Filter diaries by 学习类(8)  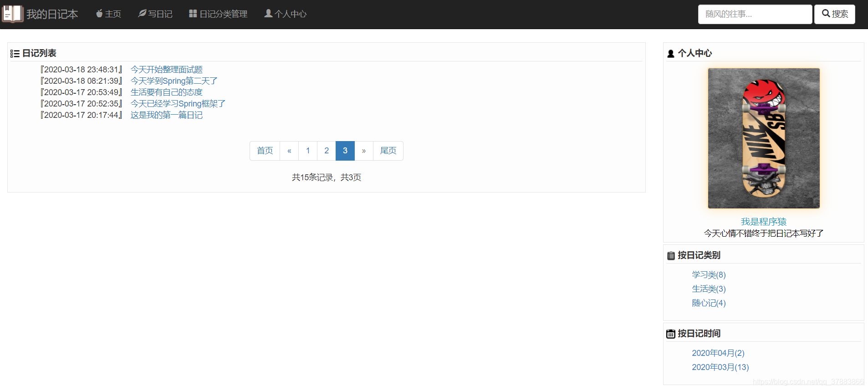[x=709, y=275]
